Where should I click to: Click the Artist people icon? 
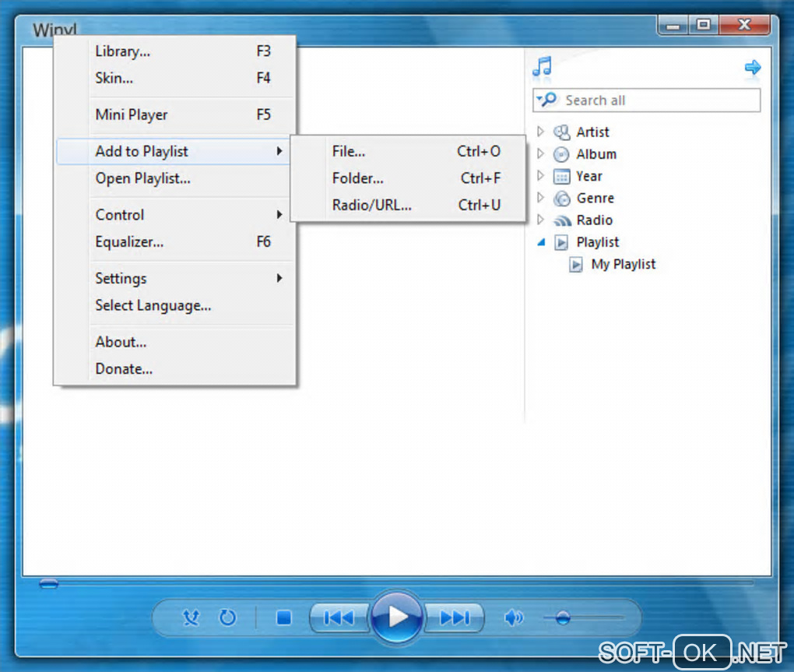tap(561, 132)
